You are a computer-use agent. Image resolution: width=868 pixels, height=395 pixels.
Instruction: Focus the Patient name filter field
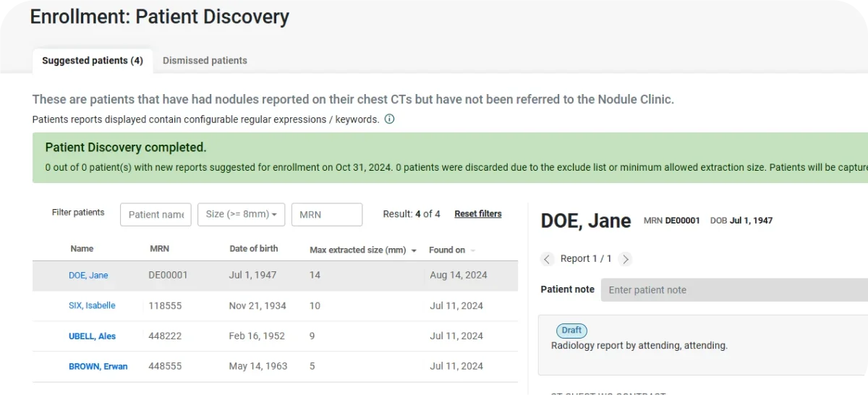click(156, 214)
